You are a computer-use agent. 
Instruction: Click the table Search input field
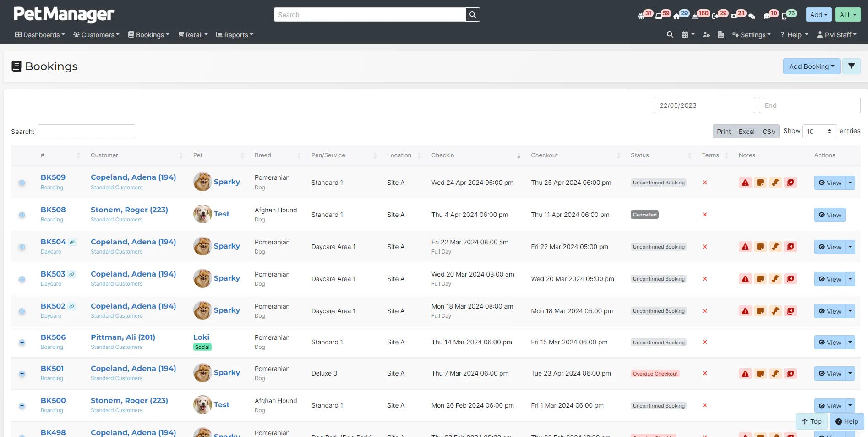point(86,131)
